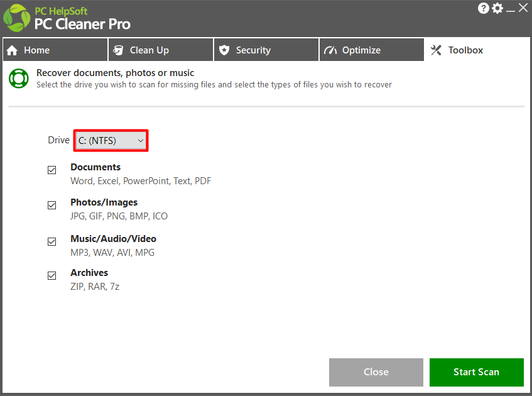The width and height of the screenshot is (532, 396).
Task: Click the Security shield icon
Action: click(224, 50)
